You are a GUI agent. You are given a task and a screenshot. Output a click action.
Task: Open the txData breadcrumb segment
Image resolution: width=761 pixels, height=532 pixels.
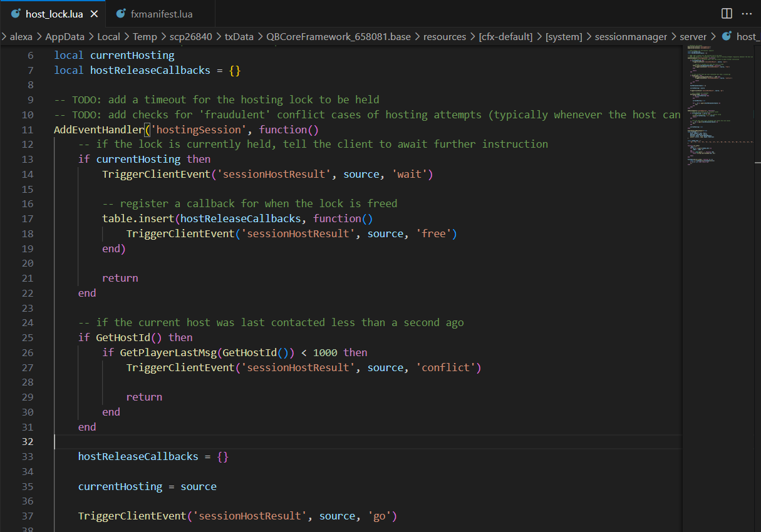pos(239,37)
